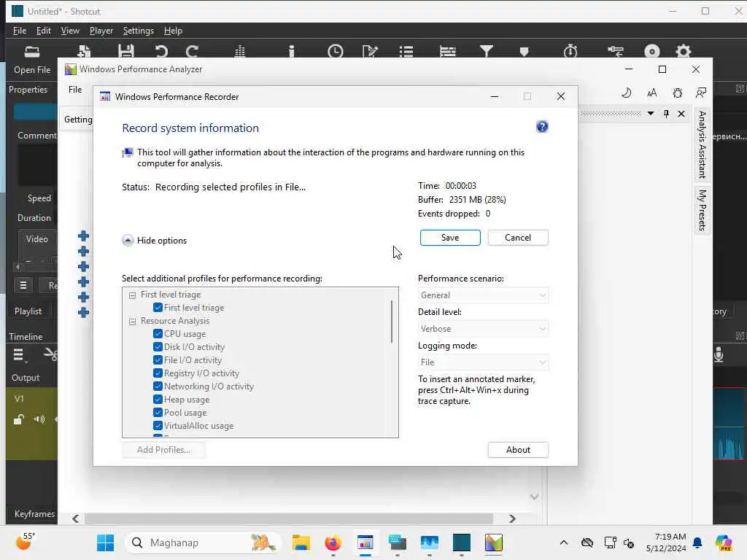Collapse the First level triage tree group
The height and width of the screenshot is (560, 747).
click(x=133, y=295)
